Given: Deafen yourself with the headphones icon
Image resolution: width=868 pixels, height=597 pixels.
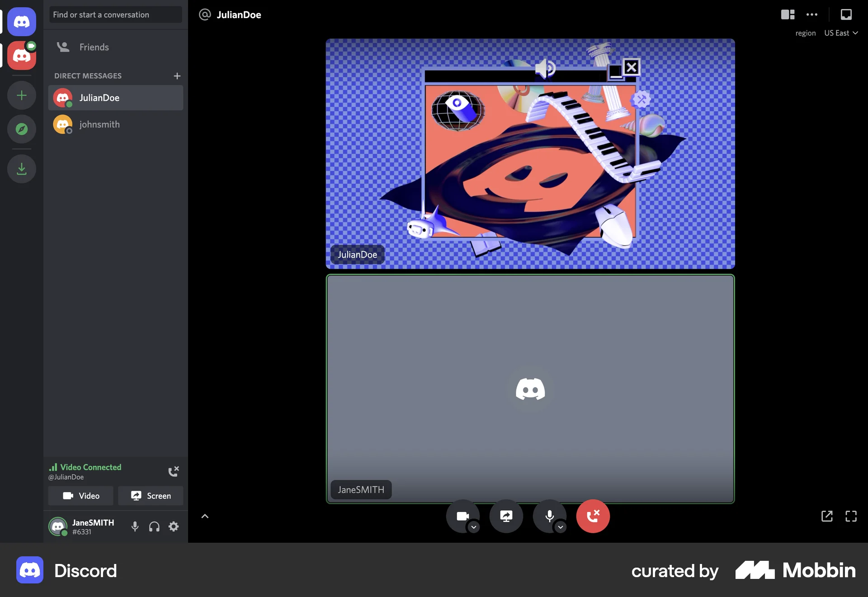Looking at the screenshot, I should 154,526.
